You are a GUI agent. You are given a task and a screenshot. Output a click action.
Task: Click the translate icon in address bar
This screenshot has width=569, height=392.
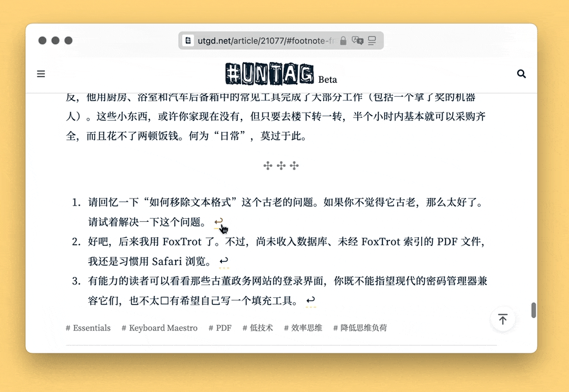(357, 40)
